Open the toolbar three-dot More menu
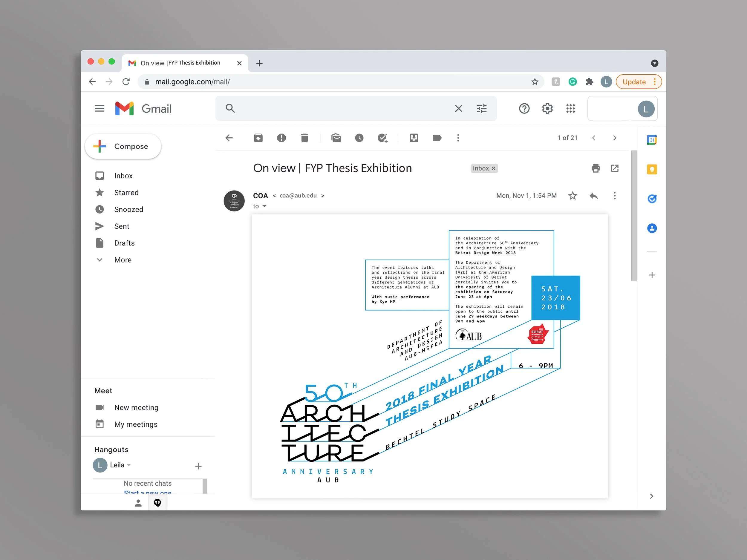Image resolution: width=747 pixels, height=560 pixels. pos(458,138)
